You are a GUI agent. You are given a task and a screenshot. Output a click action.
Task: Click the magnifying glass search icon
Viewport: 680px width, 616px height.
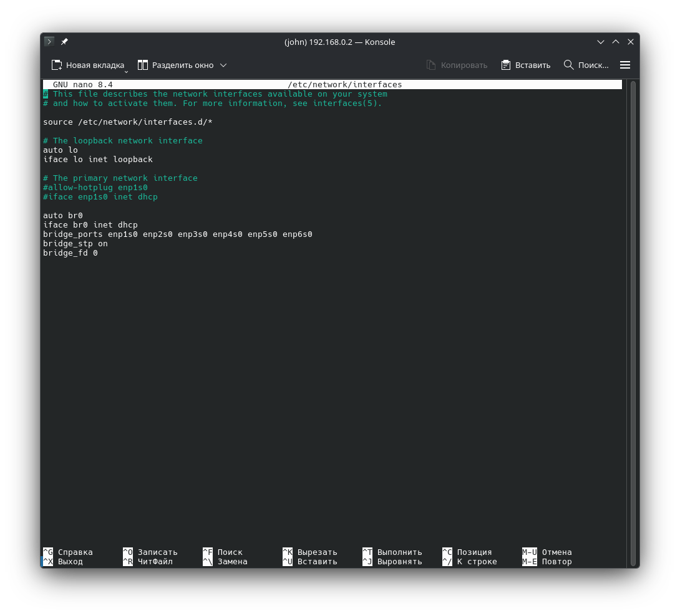click(568, 65)
